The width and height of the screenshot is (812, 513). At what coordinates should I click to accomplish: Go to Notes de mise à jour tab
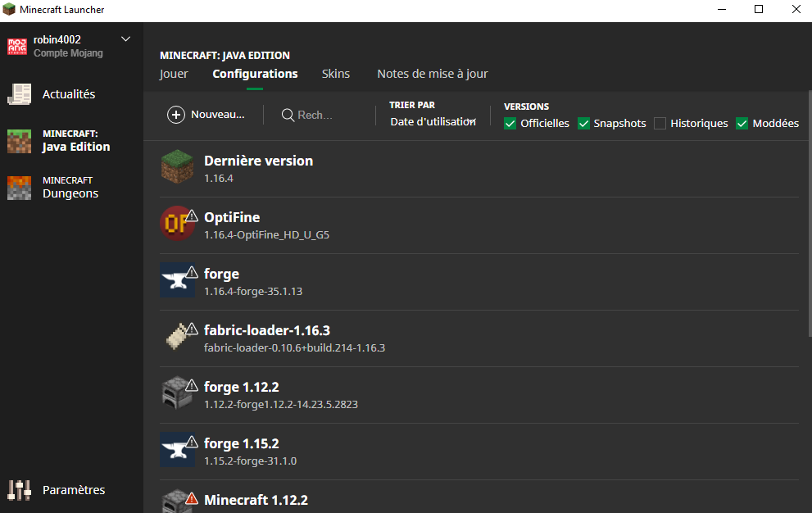coord(433,74)
